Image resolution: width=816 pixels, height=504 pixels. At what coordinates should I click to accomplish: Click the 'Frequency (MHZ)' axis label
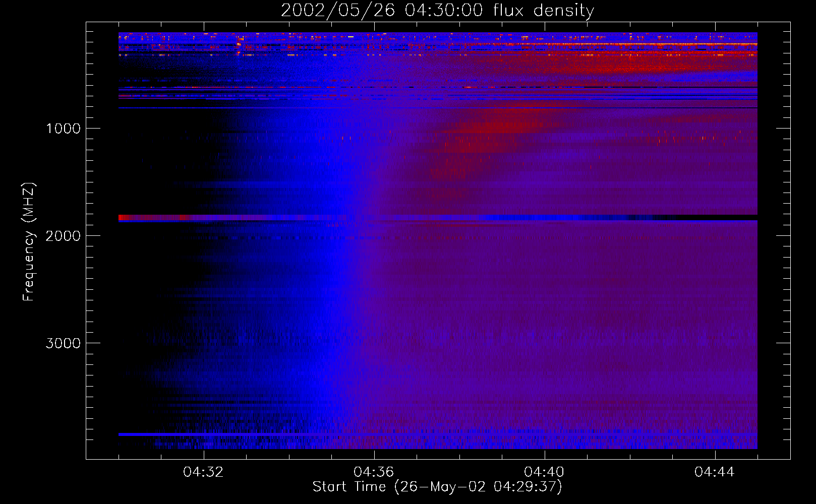pyautogui.click(x=29, y=242)
